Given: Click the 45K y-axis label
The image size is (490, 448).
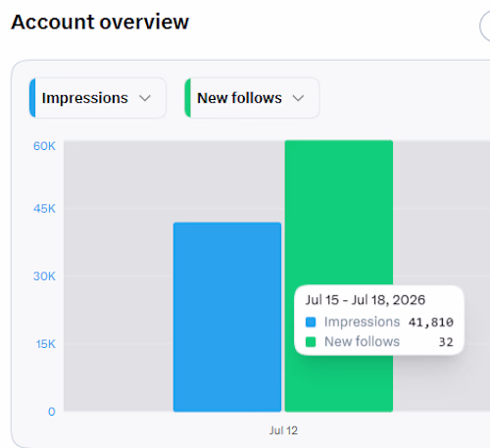Looking at the screenshot, I should pos(44,209).
